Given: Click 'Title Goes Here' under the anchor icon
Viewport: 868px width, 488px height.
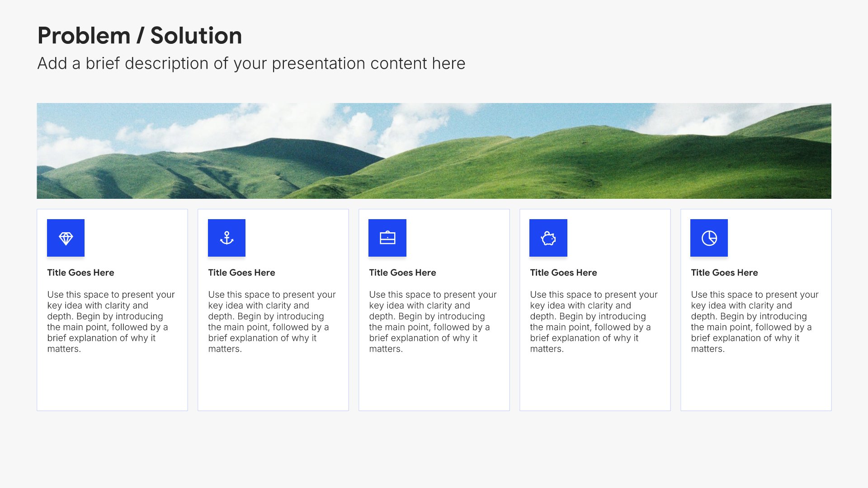Looking at the screenshot, I should (241, 272).
